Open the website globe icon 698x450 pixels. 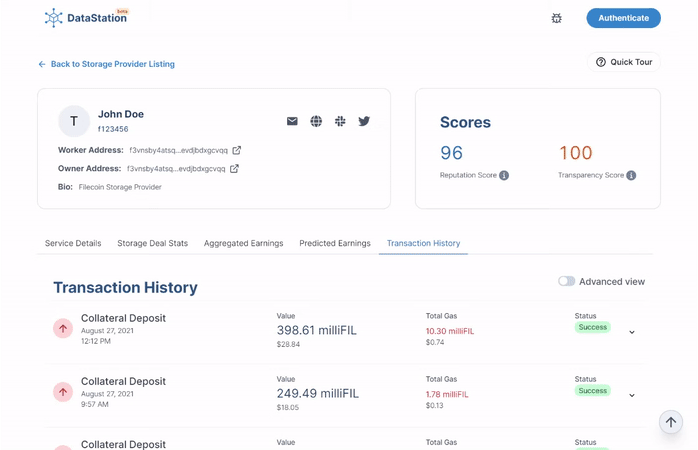[316, 121]
